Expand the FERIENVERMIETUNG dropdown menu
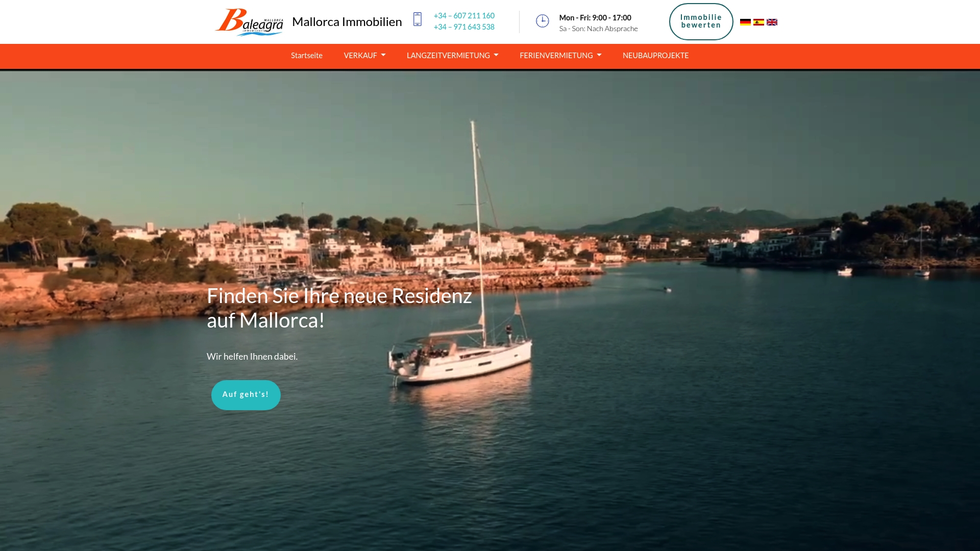The height and width of the screenshot is (551, 980). 560,55
